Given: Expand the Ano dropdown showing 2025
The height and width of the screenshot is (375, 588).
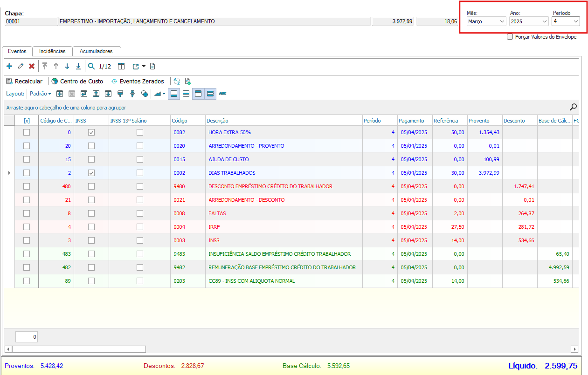Looking at the screenshot, I should 529,21.
